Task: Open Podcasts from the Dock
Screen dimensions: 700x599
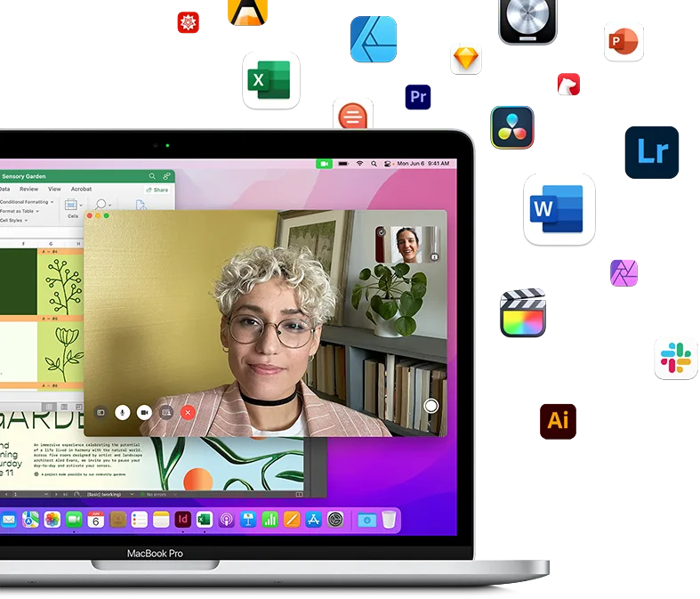Action: pos(226,520)
